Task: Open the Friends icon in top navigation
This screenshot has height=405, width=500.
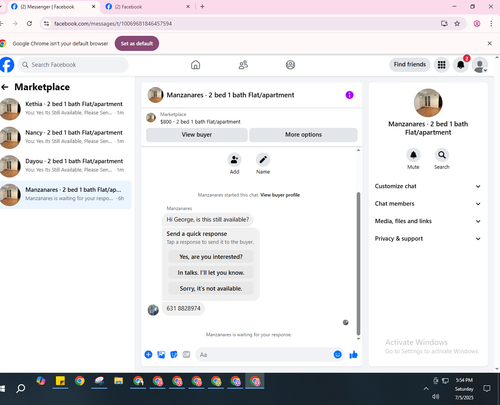Action: 243,65
